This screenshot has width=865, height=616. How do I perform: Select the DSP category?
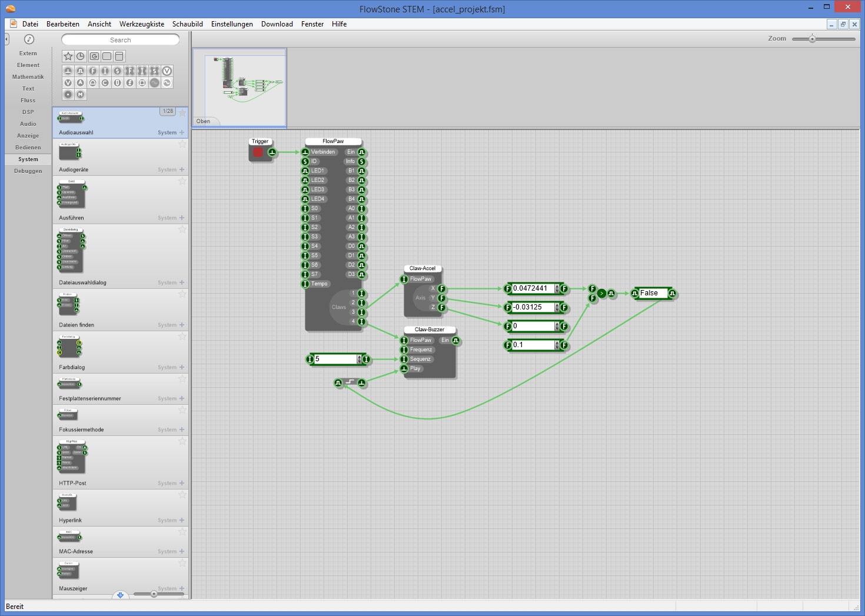28,112
